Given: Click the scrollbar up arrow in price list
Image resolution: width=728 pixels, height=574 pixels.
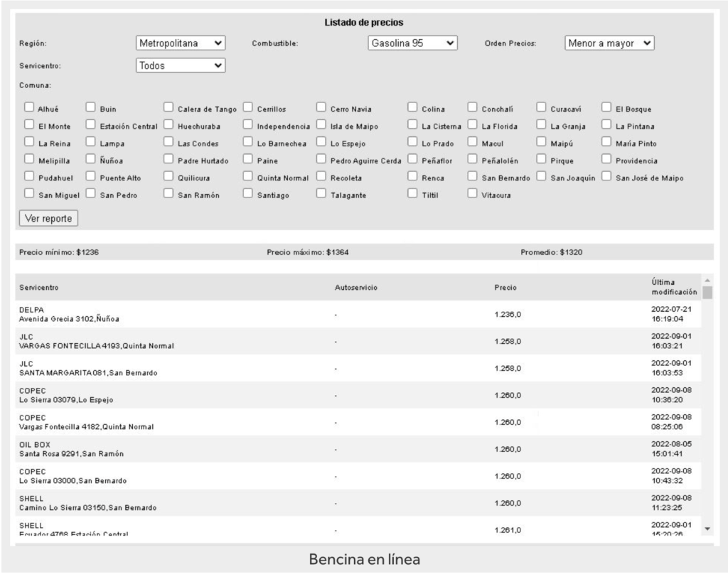Looking at the screenshot, I should (707, 281).
